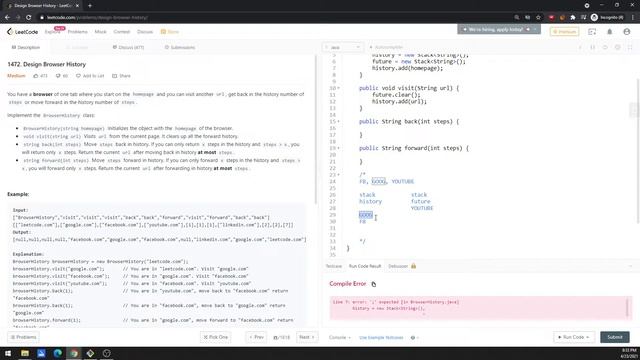Click the LeetCode logo

point(22,31)
